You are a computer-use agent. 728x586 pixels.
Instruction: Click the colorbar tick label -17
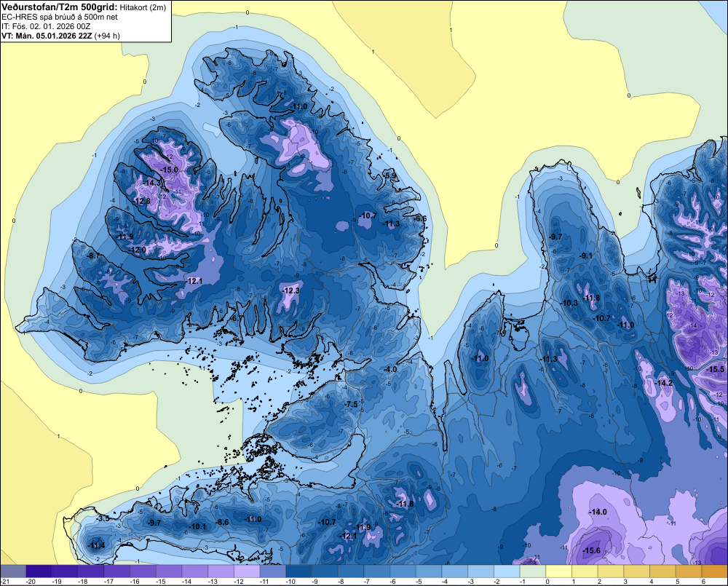[108, 582]
